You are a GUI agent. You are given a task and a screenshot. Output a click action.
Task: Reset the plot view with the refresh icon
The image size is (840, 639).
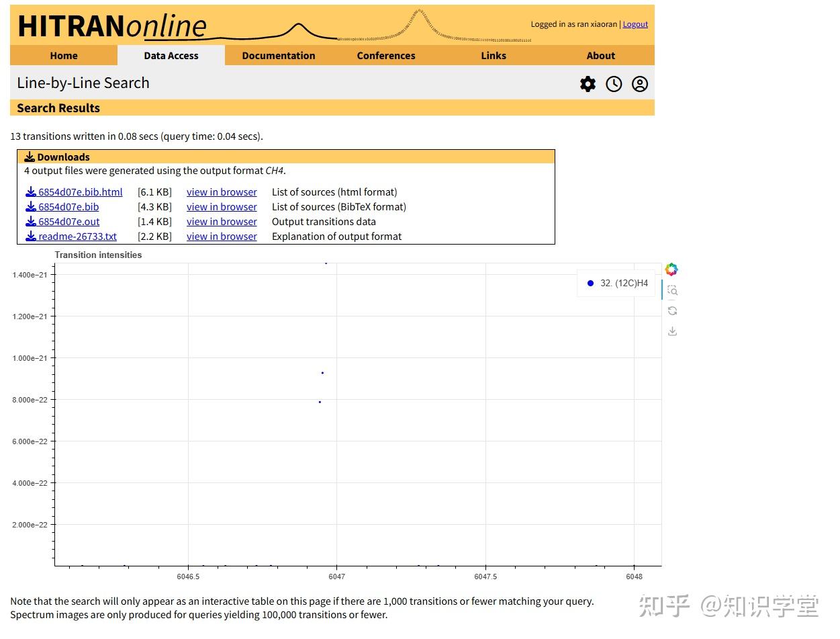click(672, 310)
